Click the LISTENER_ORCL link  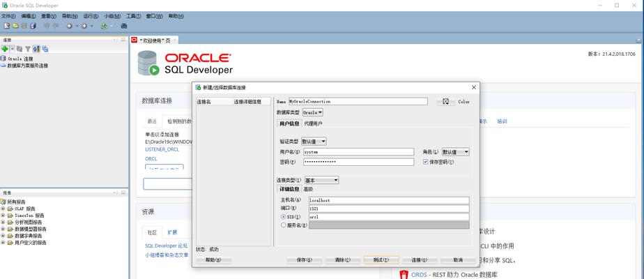click(x=162, y=149)
